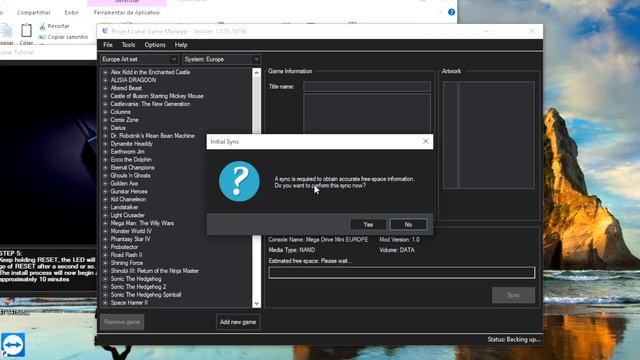Select Shinobi III: Return of the Ninja Master
This screenshot has width=640, height=360.
(155, 271)
